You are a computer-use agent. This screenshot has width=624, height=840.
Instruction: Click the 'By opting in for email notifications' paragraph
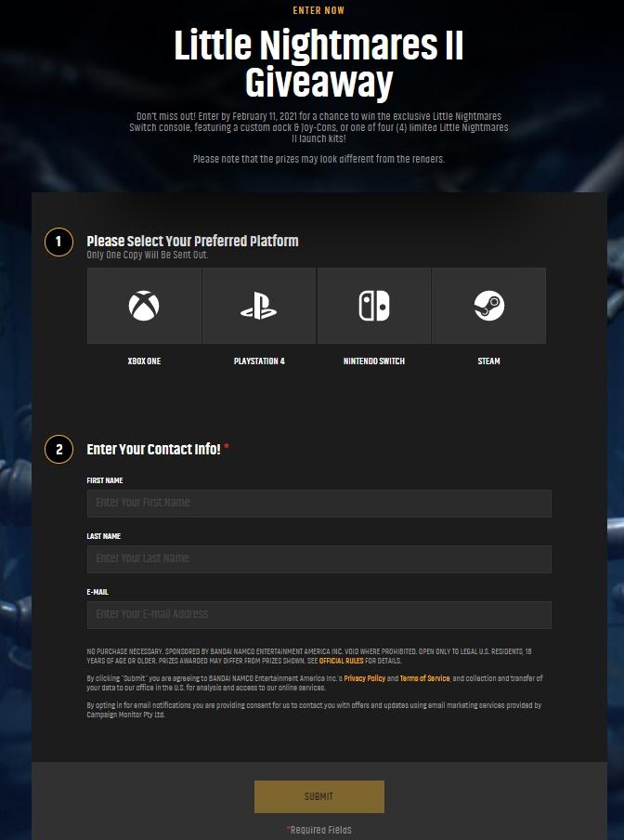pos(314,710)
